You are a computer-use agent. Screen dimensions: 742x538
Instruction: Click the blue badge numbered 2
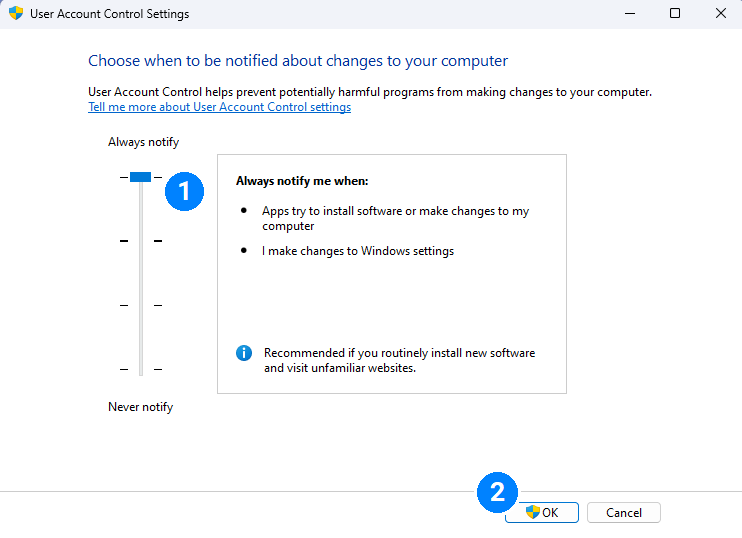pos(497,493)
